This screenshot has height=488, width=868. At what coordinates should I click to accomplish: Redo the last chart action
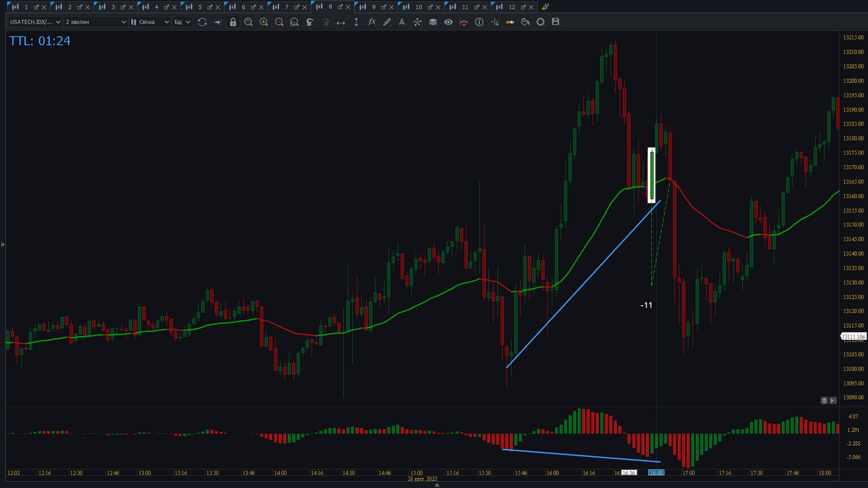tap(325, 22)
